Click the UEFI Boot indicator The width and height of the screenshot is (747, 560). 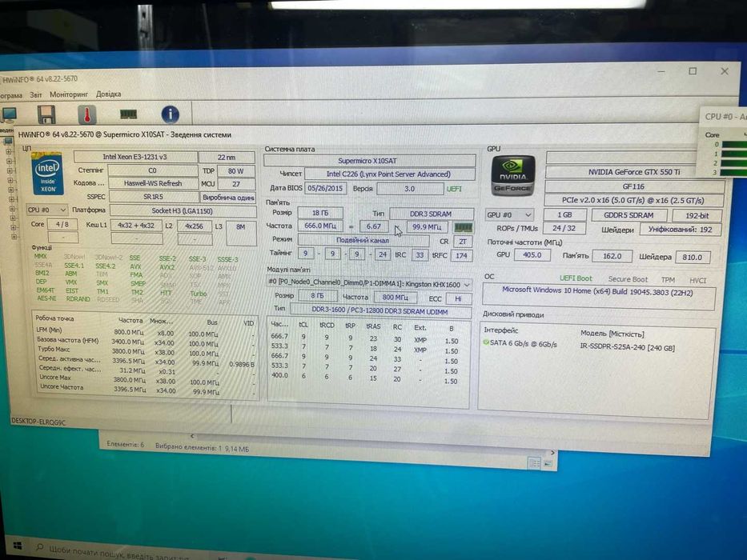point(576,278)
